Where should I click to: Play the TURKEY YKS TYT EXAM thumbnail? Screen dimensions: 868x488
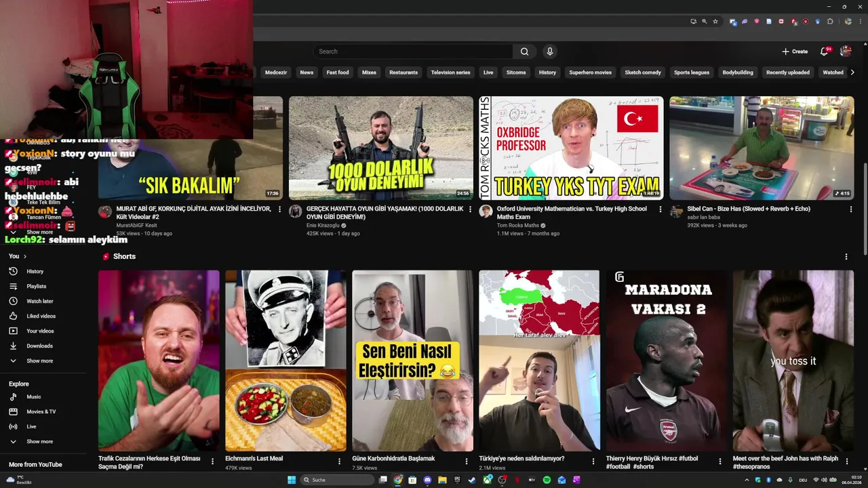[571, 148]
